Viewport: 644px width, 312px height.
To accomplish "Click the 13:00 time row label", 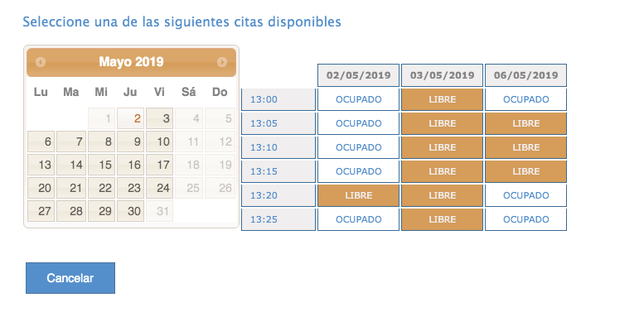I will tap(278, 99).
